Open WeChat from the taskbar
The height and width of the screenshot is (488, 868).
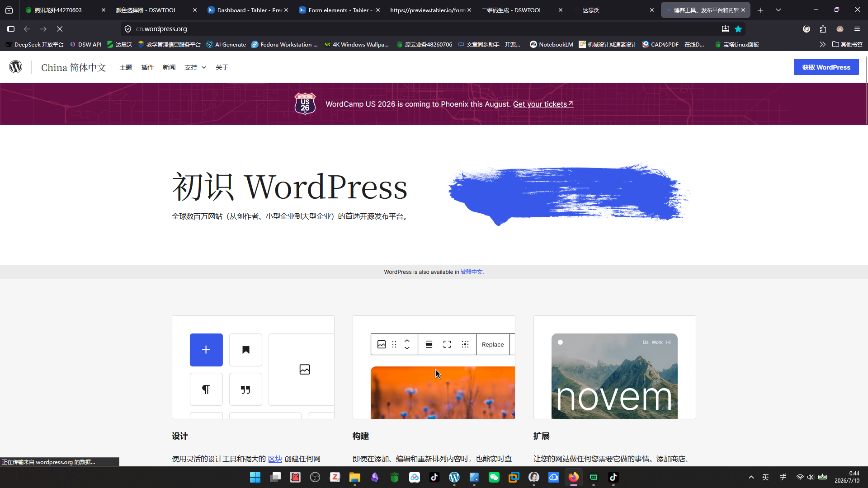494,477
